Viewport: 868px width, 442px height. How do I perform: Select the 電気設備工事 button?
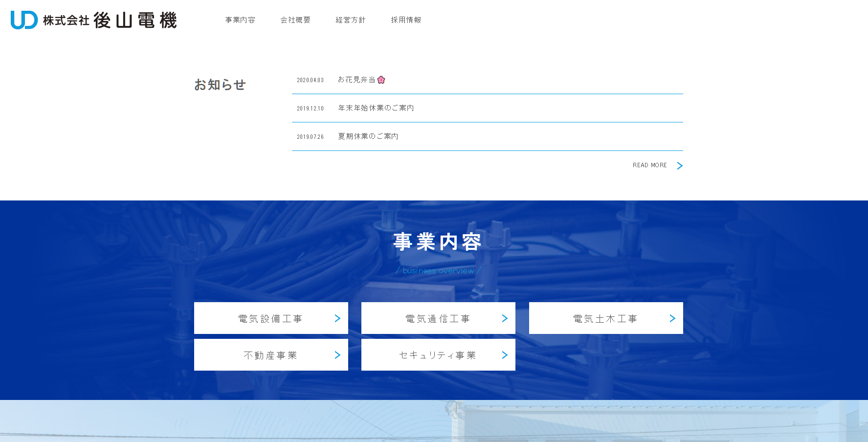[x=270, y=318]
